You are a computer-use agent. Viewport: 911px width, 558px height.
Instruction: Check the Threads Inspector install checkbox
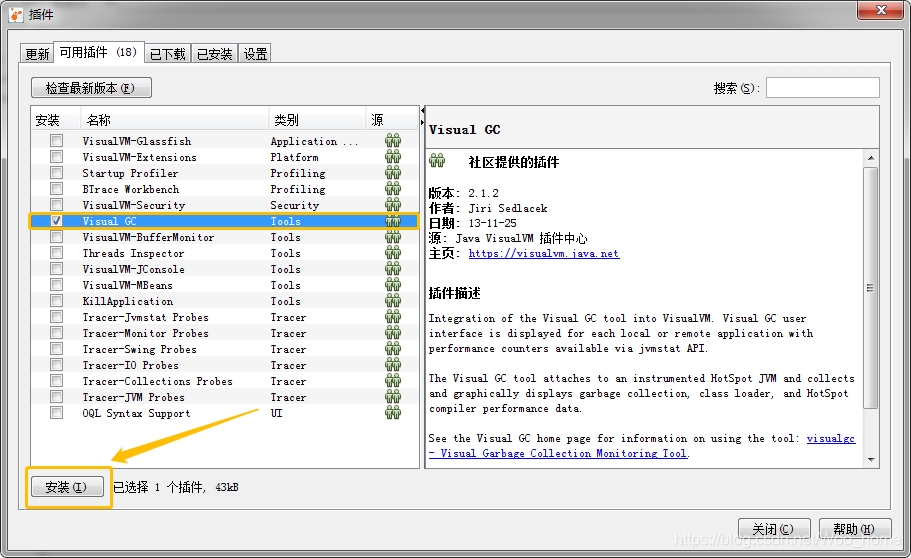[x=56, y=253]
